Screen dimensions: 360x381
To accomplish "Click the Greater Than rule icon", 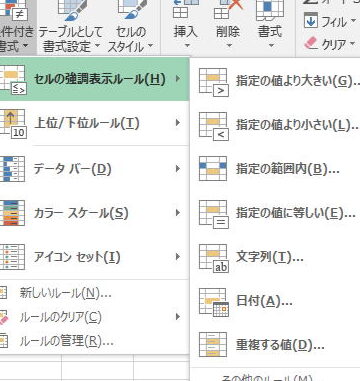I will (x=214, y=82).
